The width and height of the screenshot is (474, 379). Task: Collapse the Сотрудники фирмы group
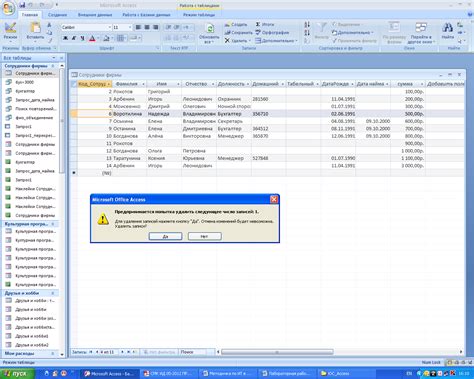click(53, 66)
